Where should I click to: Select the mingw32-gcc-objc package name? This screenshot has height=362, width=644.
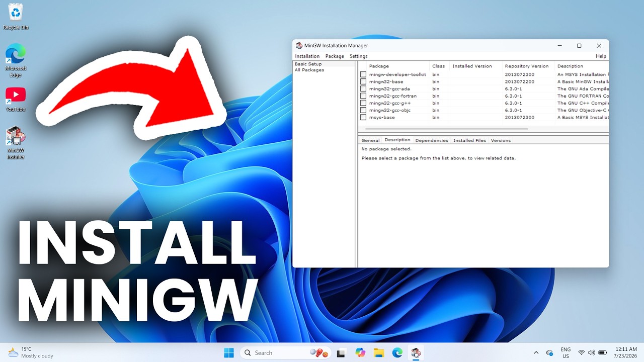pos(390,110)
